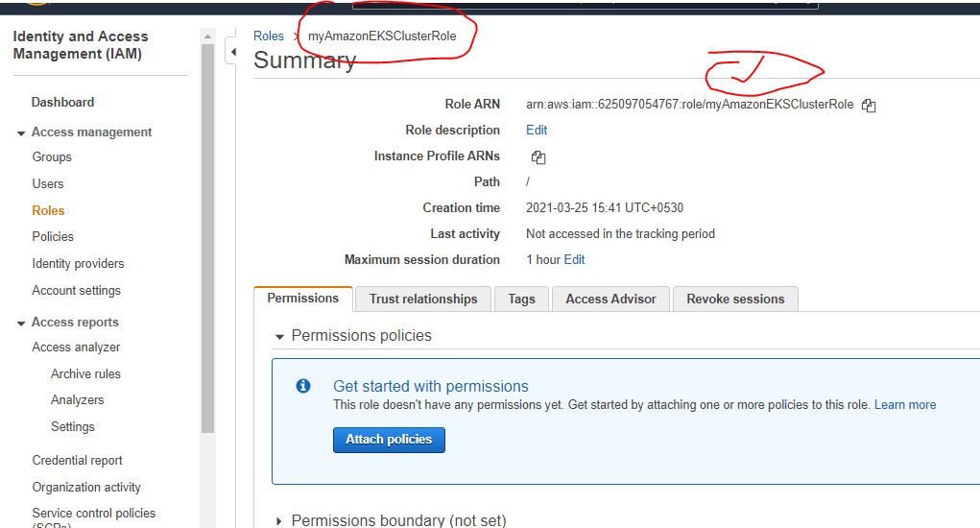Open Policies in the sidebar
This screenshot has width=980, height=528.
(x=53, y=236)
